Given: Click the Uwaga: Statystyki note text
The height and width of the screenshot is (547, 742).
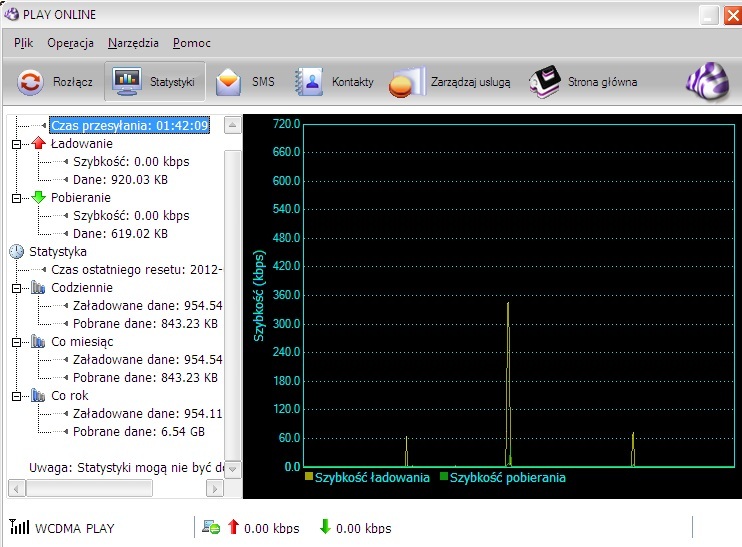Looking at the screenshot, I should click(x=126, y=468).
